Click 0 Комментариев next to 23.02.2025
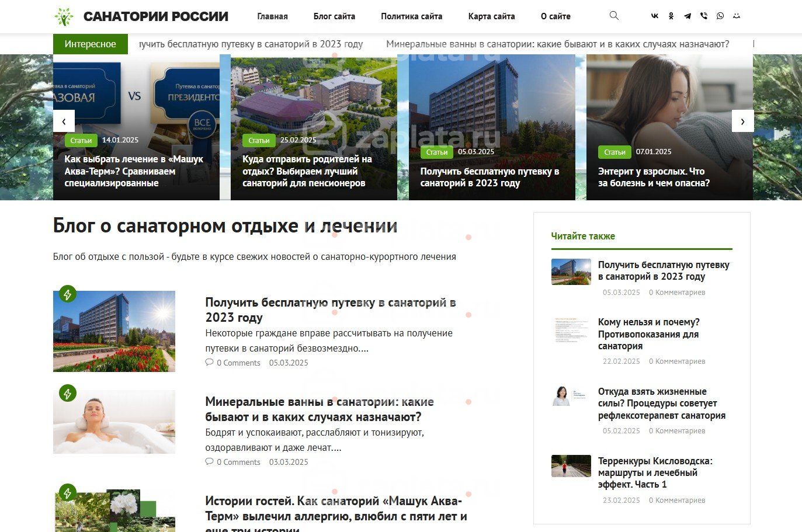802x532 pixels. coord(677,500)
